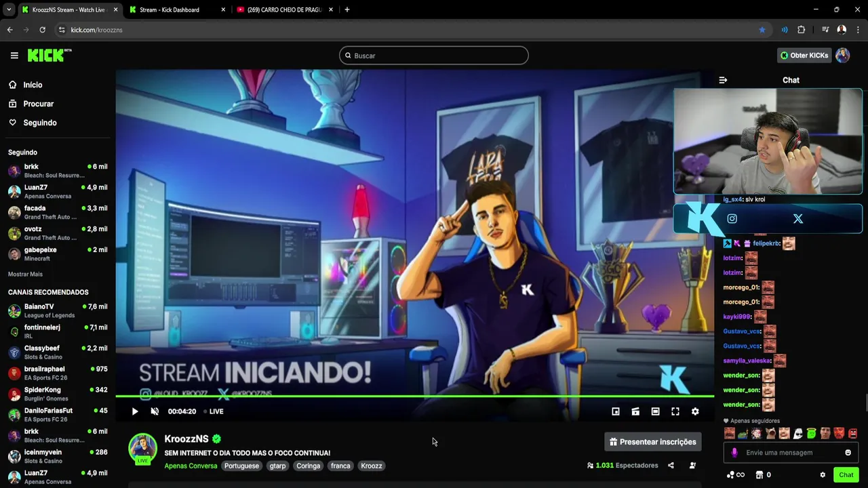Screen dimensions: 868x488
Task: Open the emoji picker in chat
Action: coord(848,453)
